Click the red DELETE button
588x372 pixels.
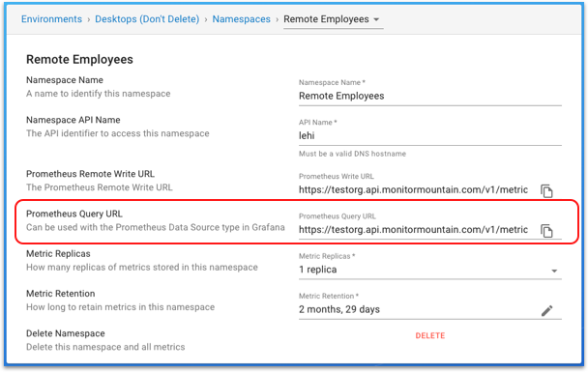pyautogui.click(x=430, y=335)
